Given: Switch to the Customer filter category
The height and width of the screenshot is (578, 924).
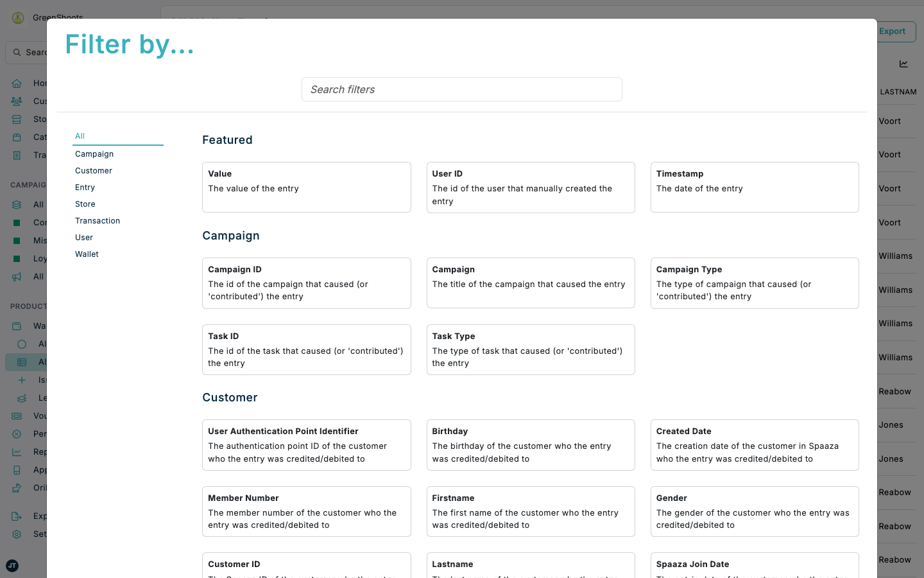Looking at the screenshot, I should click(x=93, y=170).
